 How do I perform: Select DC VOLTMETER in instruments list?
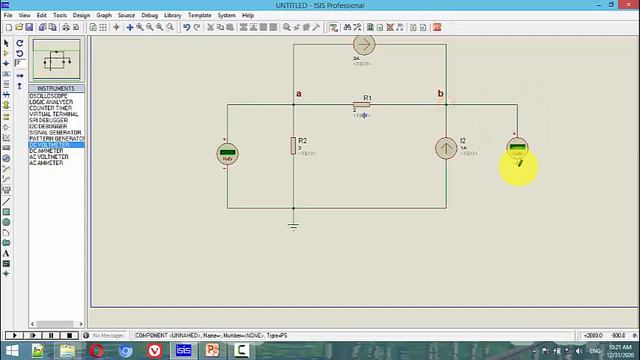coord(56,145)
